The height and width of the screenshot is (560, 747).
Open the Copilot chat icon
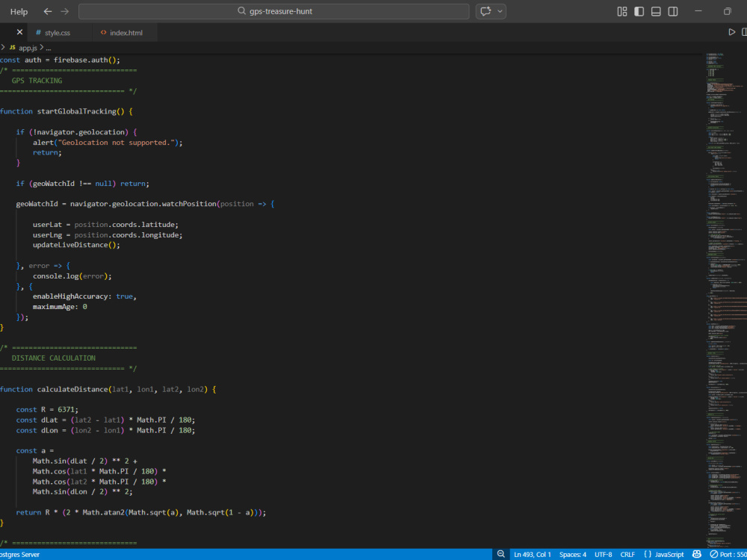click(x=486, y=11)
